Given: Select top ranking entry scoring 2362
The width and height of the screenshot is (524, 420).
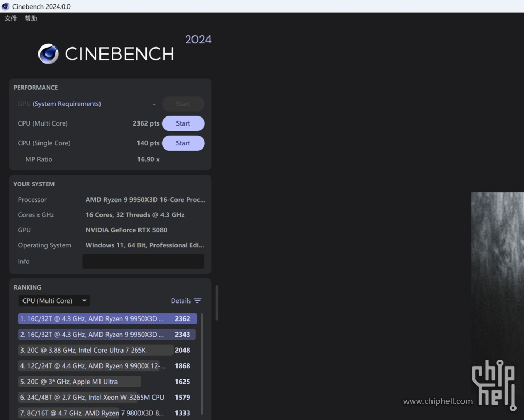Looking at the screenshot, I should 107,319.
